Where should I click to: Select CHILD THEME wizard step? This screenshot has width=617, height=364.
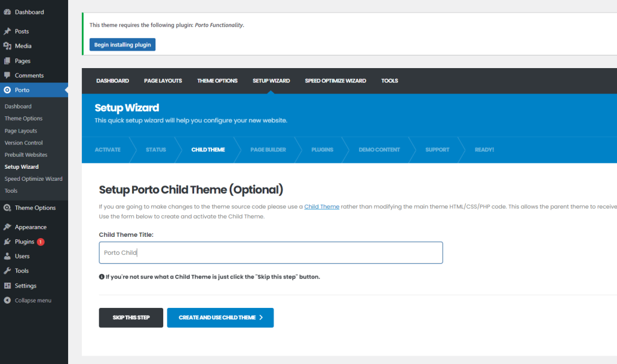pos(208,149)
